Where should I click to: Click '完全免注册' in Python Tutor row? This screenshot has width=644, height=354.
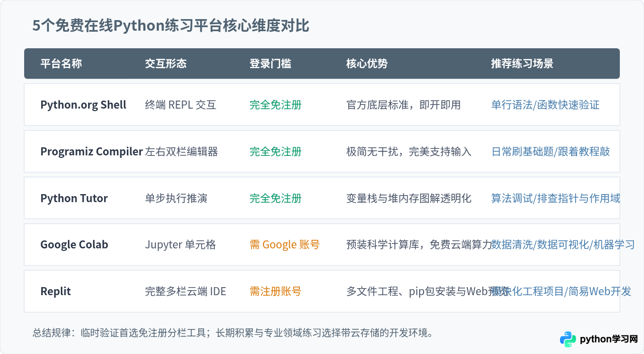[x=276, y=198]
